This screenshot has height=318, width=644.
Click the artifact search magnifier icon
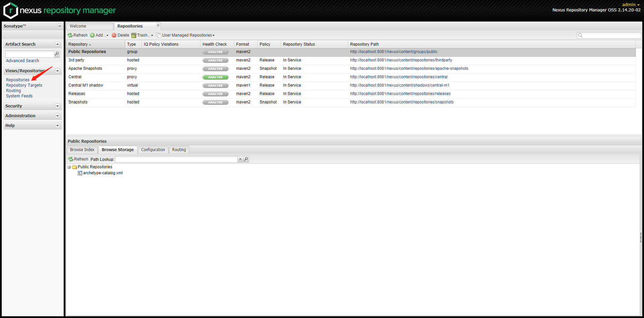[57, 54]
